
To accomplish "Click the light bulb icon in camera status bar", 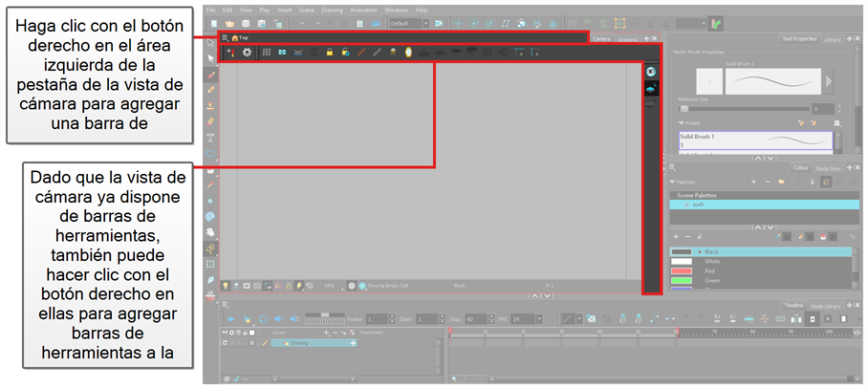I will coord(226,285).
